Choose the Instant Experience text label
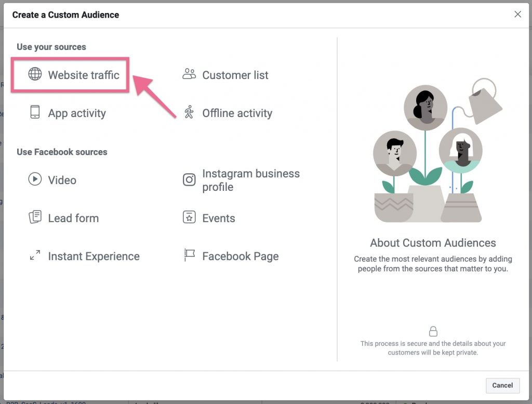 tap(94, 256)
